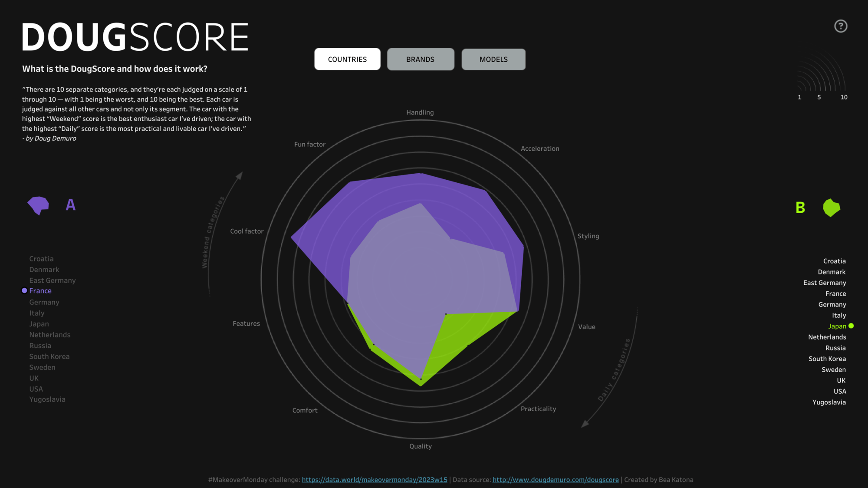Pick USA in the left A list
Screen dimensions: 868x488
(x=36, y=389)
